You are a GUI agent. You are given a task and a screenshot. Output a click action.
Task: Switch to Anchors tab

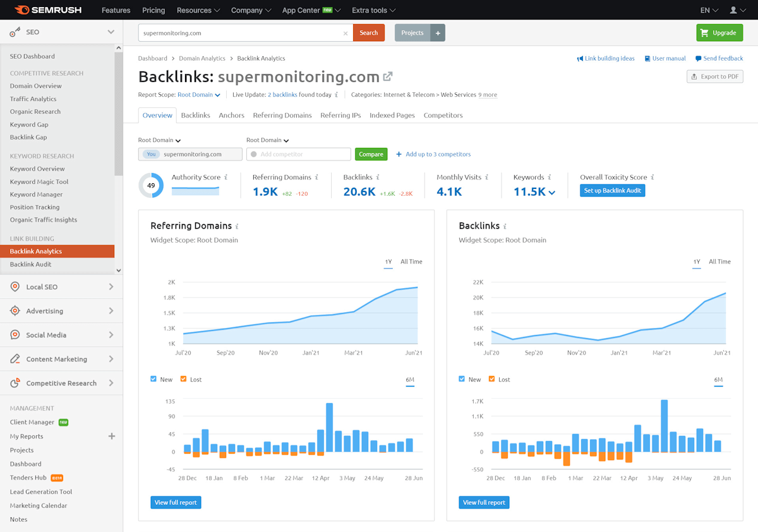click(231, 115)
